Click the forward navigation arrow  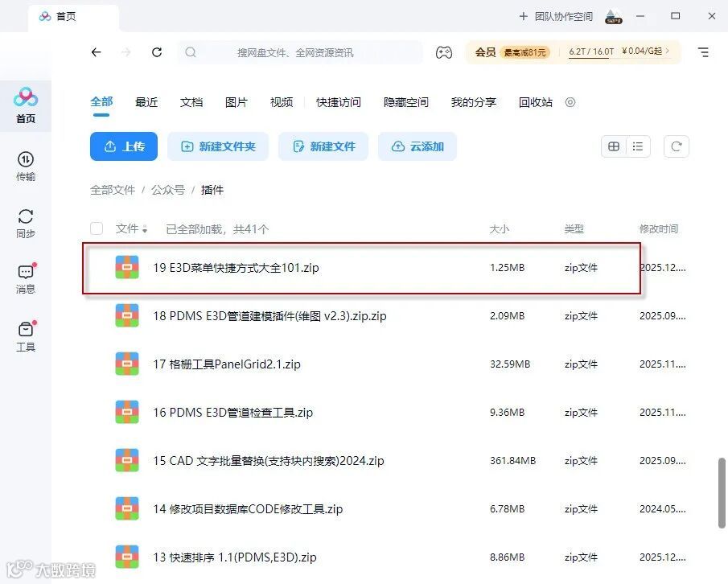[125, 52]
